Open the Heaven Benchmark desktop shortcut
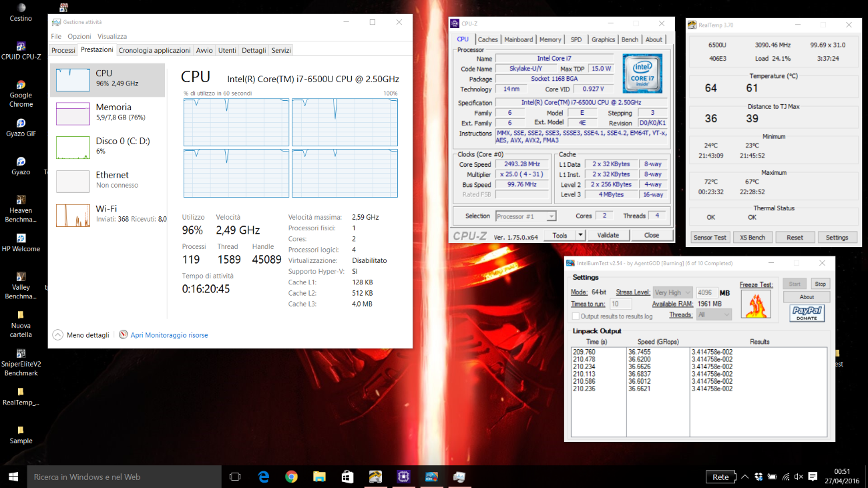The image size is (868, 488). click(21, 209)
